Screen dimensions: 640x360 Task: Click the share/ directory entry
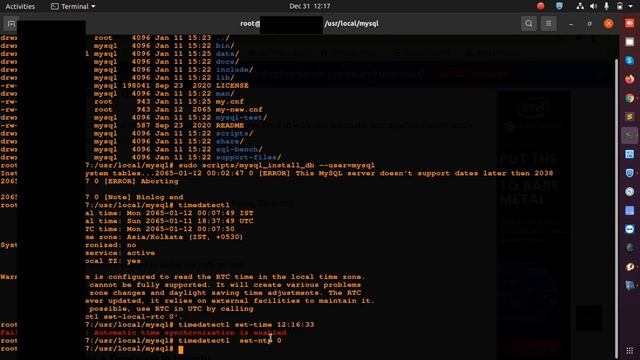pyautogui.click(x=230, y=141)
